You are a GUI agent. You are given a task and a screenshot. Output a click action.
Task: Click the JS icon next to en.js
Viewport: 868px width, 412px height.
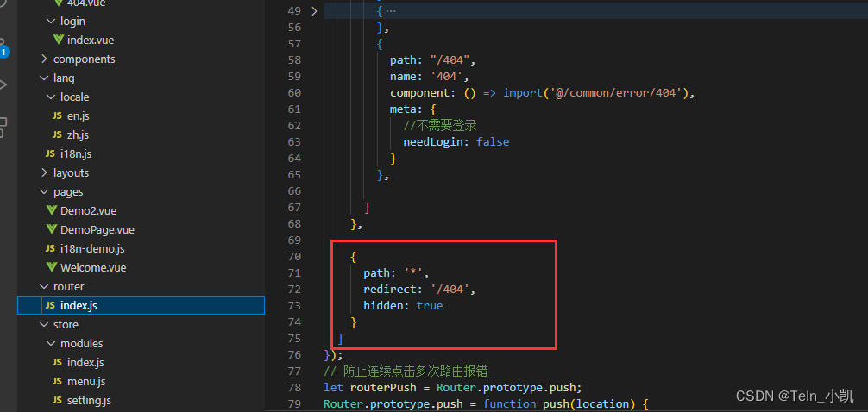click(x=57, y=115)
